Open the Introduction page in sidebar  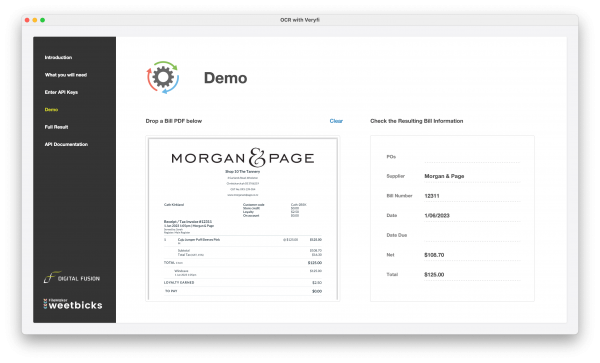click(x=58, y=57)
